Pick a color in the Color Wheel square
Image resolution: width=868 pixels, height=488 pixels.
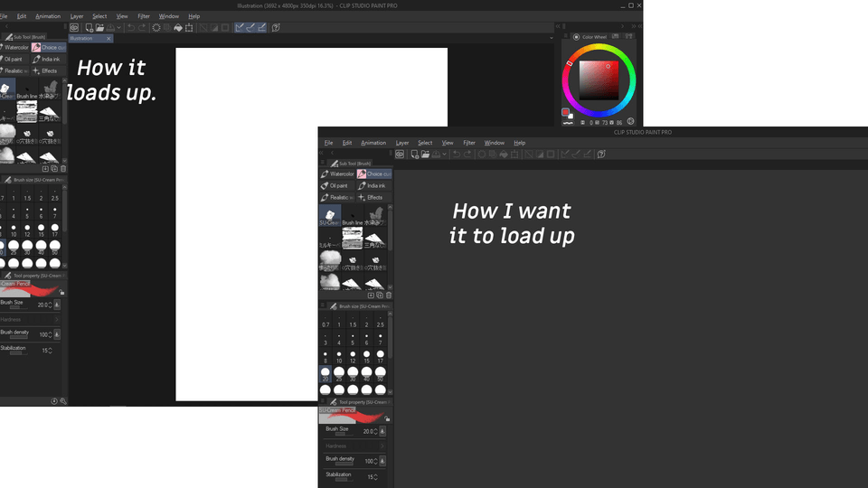click(595, 80)
